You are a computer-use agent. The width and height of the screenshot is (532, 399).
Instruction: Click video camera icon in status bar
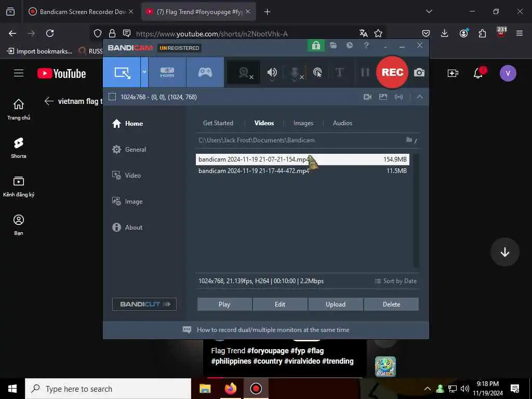click(x=367, y=97)
